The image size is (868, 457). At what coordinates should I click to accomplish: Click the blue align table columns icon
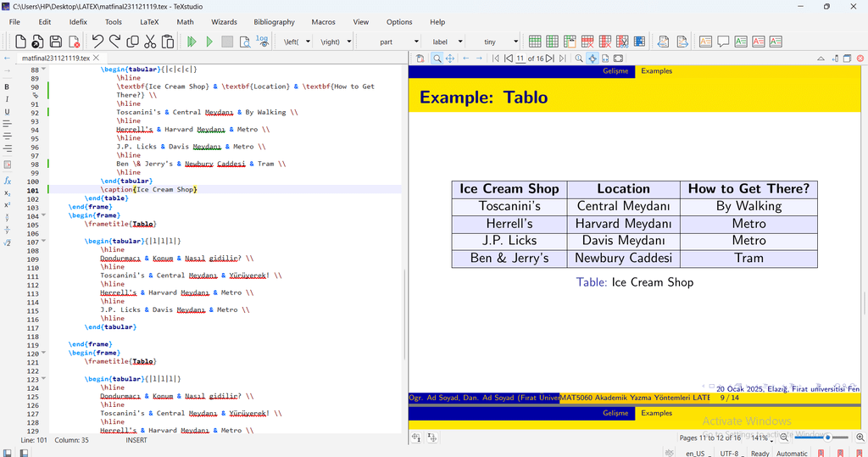[639, 42]
